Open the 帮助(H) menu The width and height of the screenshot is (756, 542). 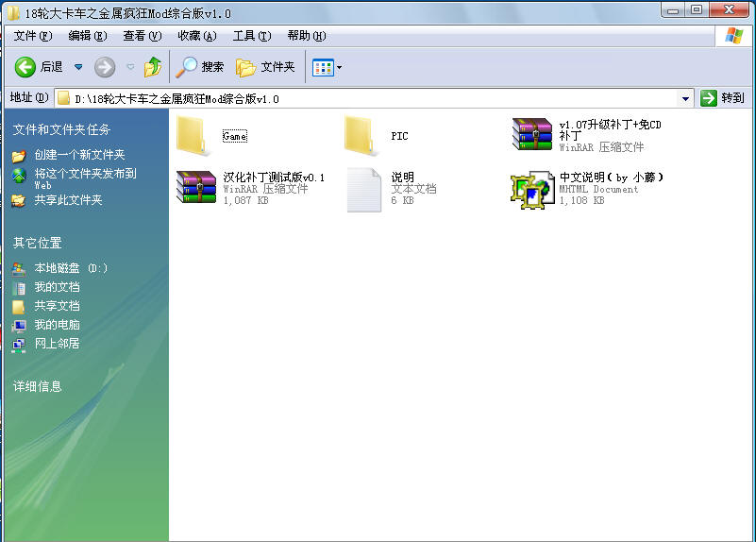307,36
